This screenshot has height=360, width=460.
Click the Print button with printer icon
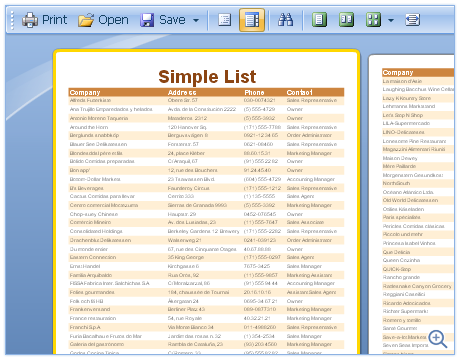tap(44, 20)
